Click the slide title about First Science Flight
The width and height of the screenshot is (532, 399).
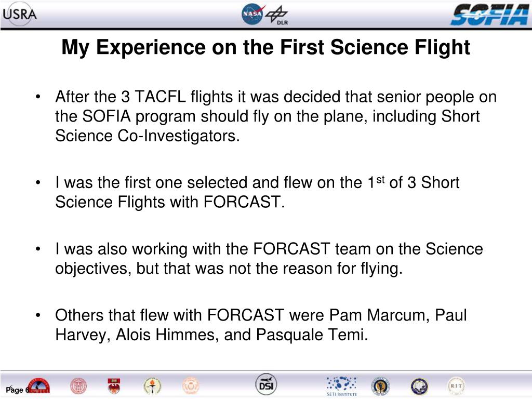click(265, 47)
